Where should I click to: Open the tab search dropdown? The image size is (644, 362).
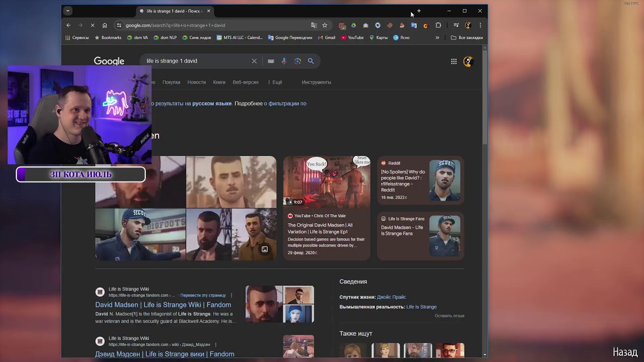[68, 11]
